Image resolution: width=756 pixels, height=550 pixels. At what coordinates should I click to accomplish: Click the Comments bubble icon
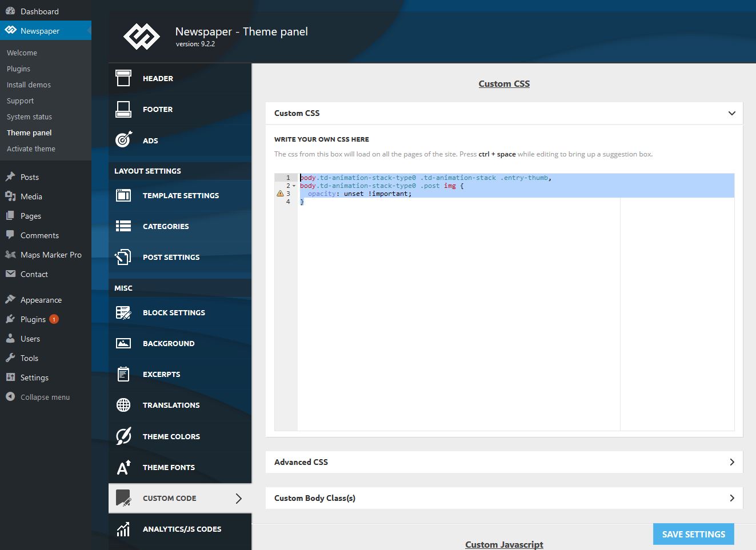coord(10,235)
